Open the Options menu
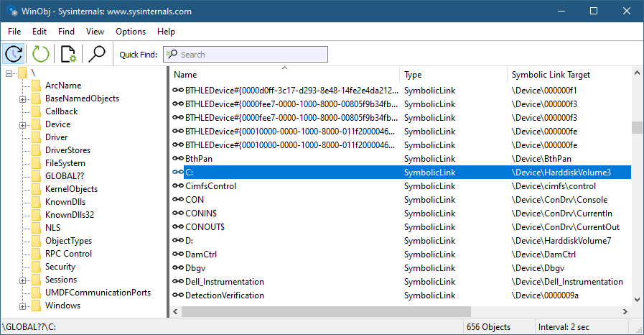This screenshot has width=644, height=335. pos(131,32)
